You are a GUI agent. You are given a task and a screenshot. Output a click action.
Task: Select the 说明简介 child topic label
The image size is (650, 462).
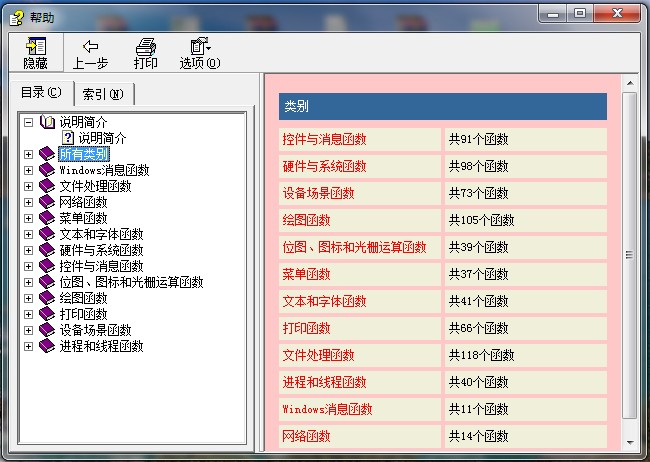click(102, 138)
